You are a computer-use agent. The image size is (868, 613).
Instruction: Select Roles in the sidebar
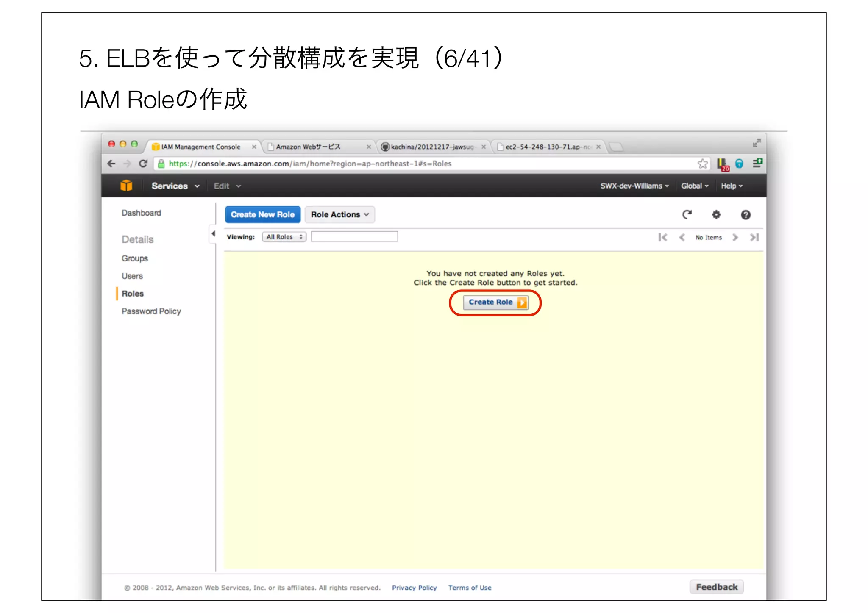[133, 294]
